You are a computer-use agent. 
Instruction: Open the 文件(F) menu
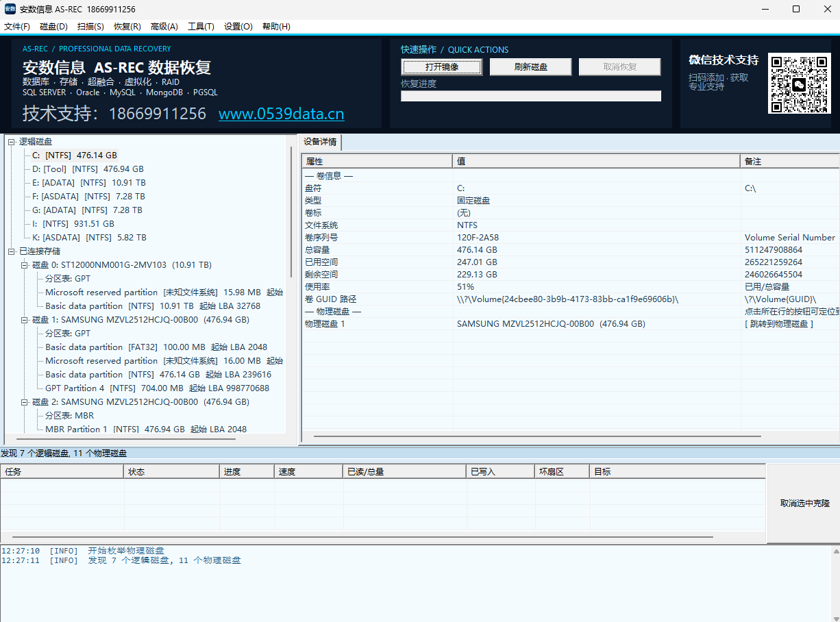[17, 27]
